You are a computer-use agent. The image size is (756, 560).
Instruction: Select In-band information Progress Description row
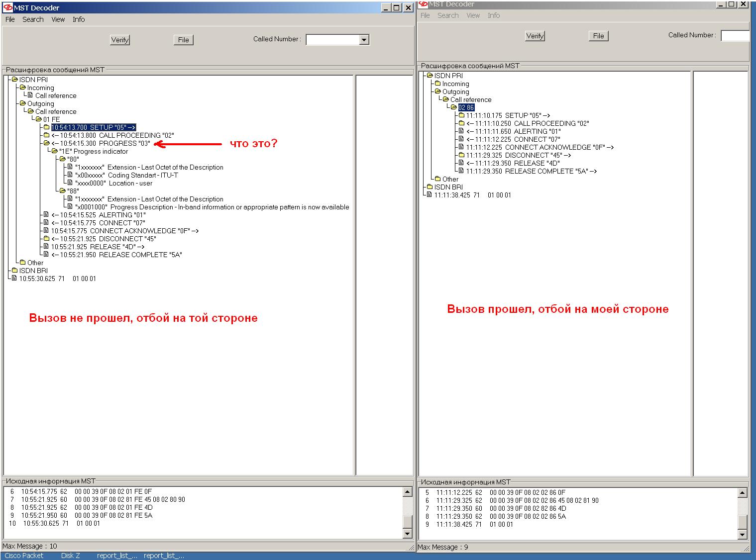tap(212, 207)
